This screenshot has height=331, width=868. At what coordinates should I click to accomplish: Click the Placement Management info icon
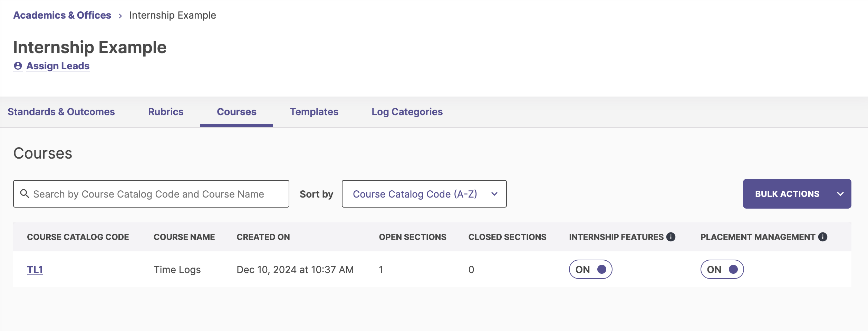(x=823, y=237)
